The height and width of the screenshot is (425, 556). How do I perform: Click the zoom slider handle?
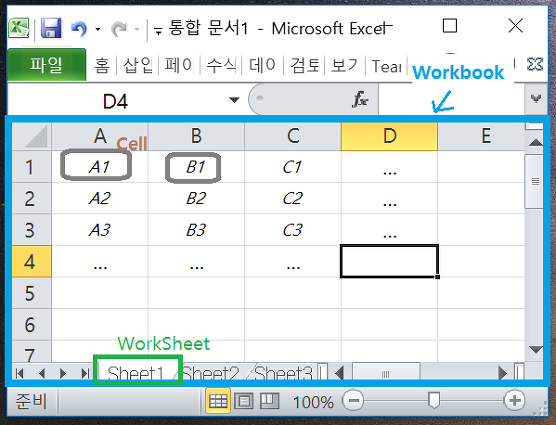(x=434, y=401)
